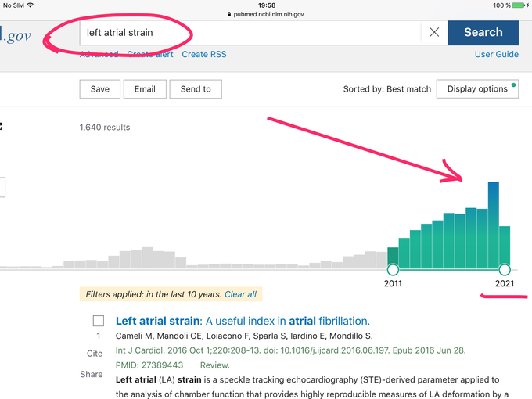Click Clear all to remove filters
Viewport: 532px width, 399px height.
(240, 294)
